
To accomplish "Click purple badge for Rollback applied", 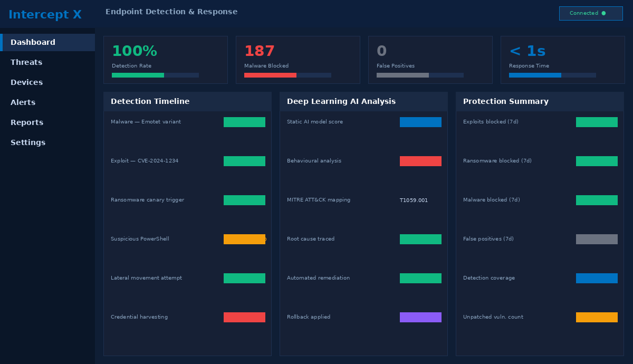I will click(420, 317).
